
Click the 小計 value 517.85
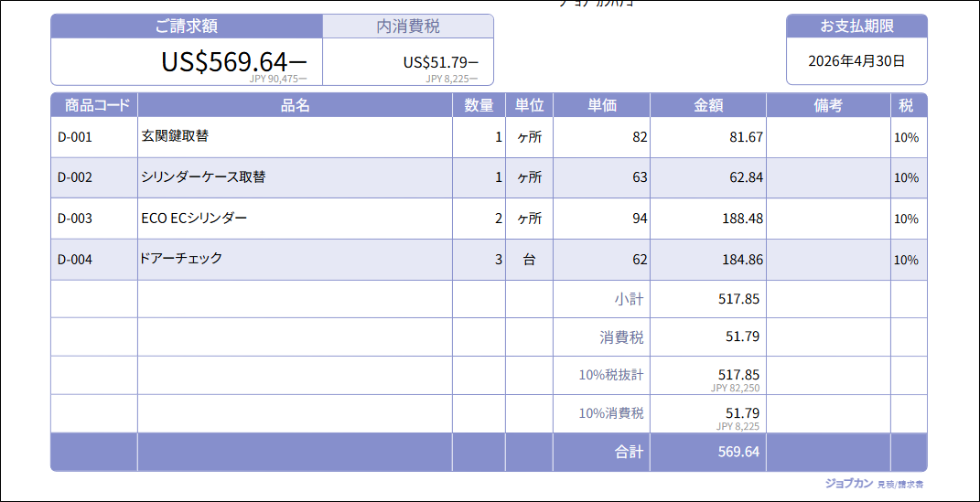pyautogui.click(x=738, y=299)
